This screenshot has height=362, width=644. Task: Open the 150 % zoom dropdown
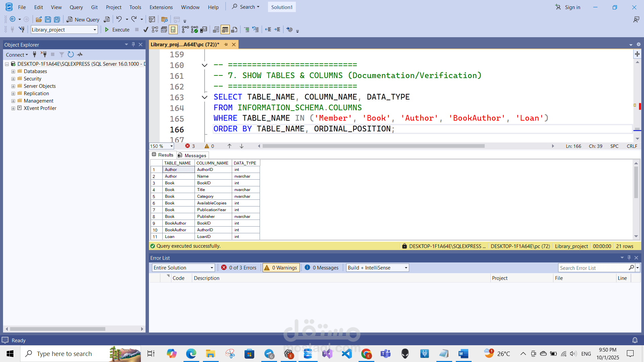point(171,146)
